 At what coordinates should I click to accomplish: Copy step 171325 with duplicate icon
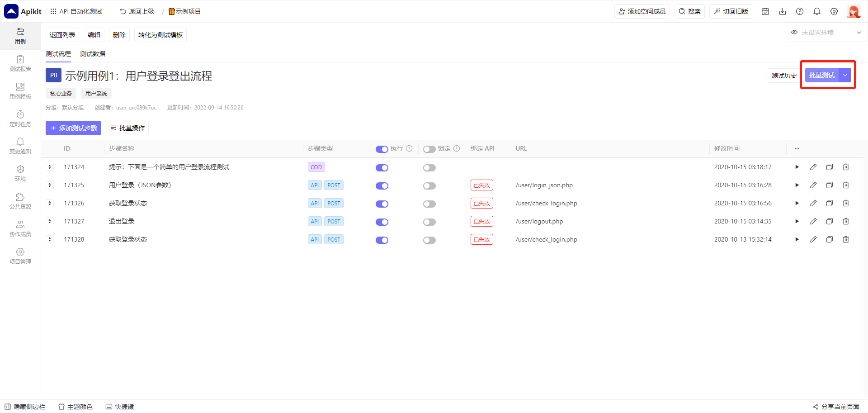coord(830,185)
